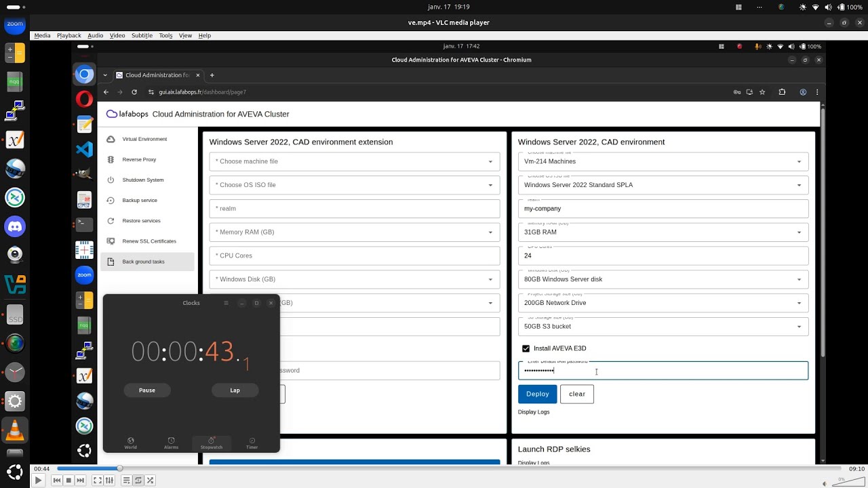Click the Discord icon in the outer dock
This screenshot has height=488, width=868.
[x=15, y=226]
